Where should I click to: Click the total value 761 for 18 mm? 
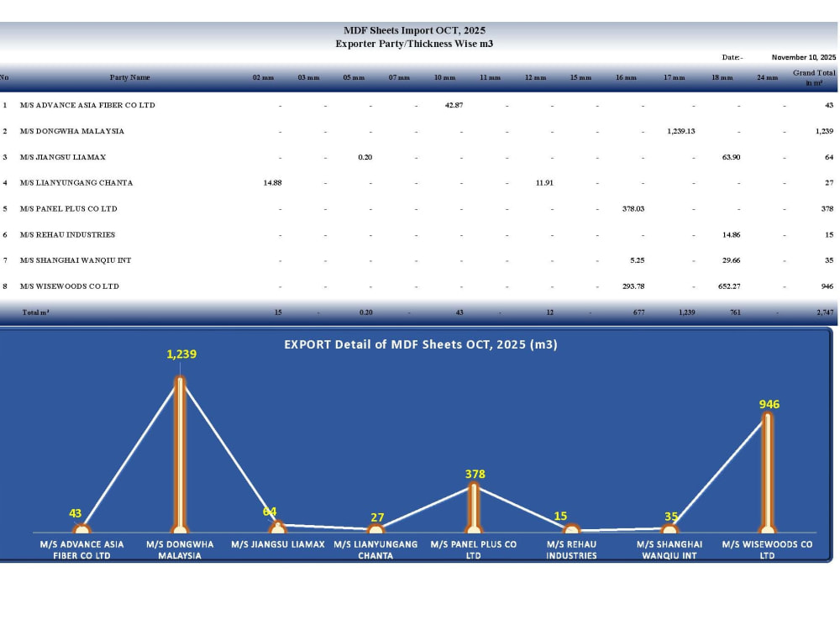click(x=735, y=312)
